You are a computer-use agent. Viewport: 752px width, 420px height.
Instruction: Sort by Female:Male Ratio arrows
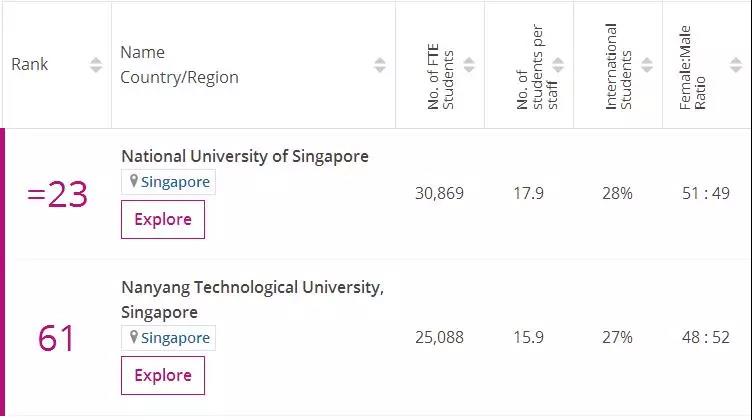coord(736,65)
